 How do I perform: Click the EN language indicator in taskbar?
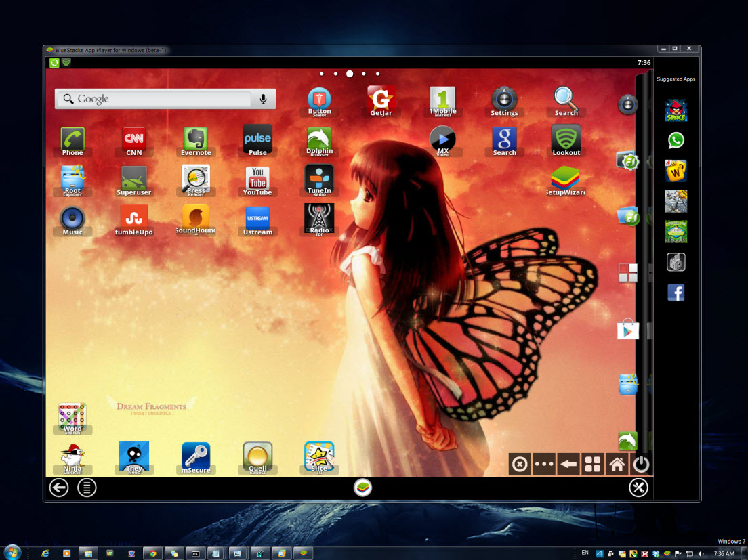point(585,553)
